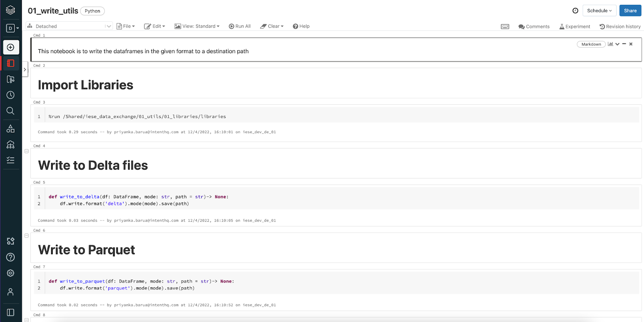The height and width of the screenshot is (322, 644).
Task: Open the Settings gear in sidebar
Action: coord(11,273)
